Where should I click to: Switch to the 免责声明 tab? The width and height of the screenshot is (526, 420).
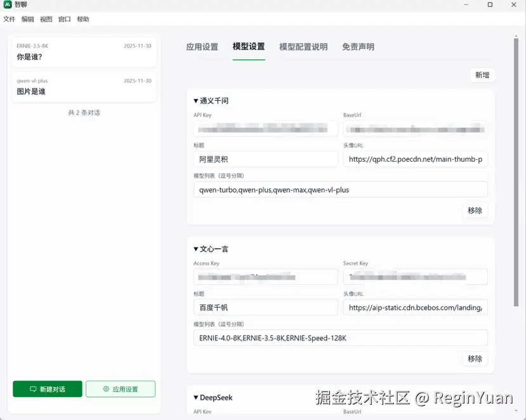pyautogui.click(x=357, y=46)
